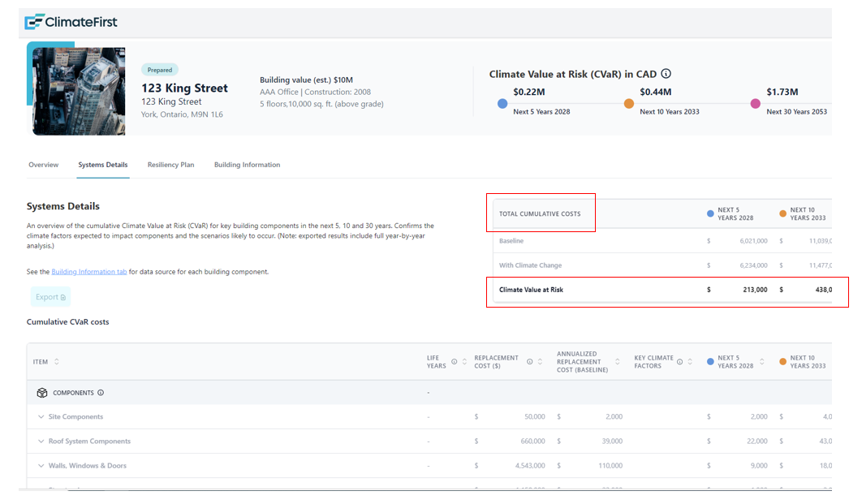This screenshot has height=504, width=862.
Task: Click the CVaR in CAD info icon
Action: 666,74
